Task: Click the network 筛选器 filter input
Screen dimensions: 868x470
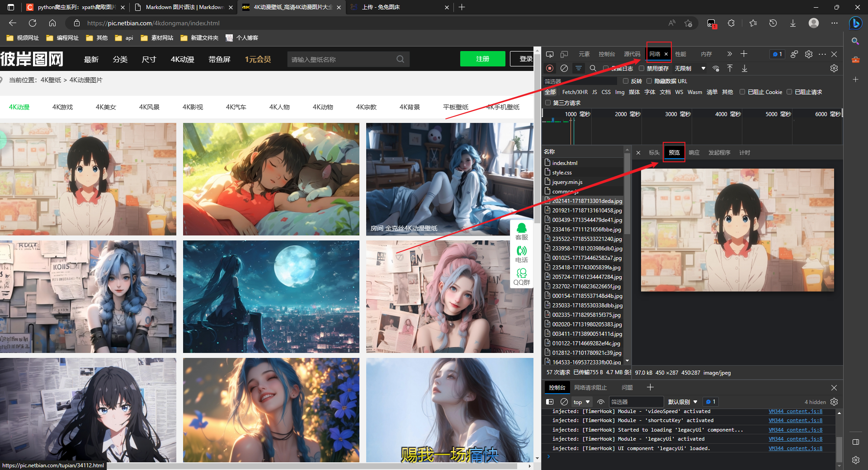Action: tap(580, 81)
